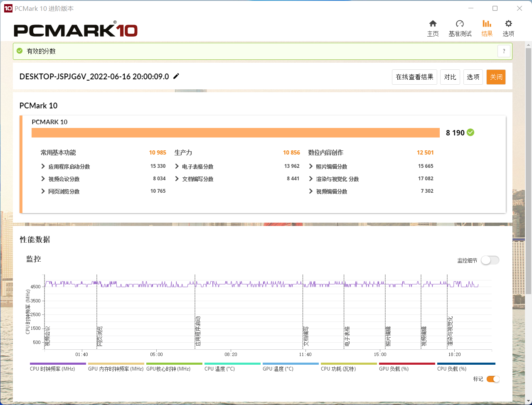Expand 网页浏览分数 details
The height and width of the screenshot is (405, 532).
[x=43, y=191]
